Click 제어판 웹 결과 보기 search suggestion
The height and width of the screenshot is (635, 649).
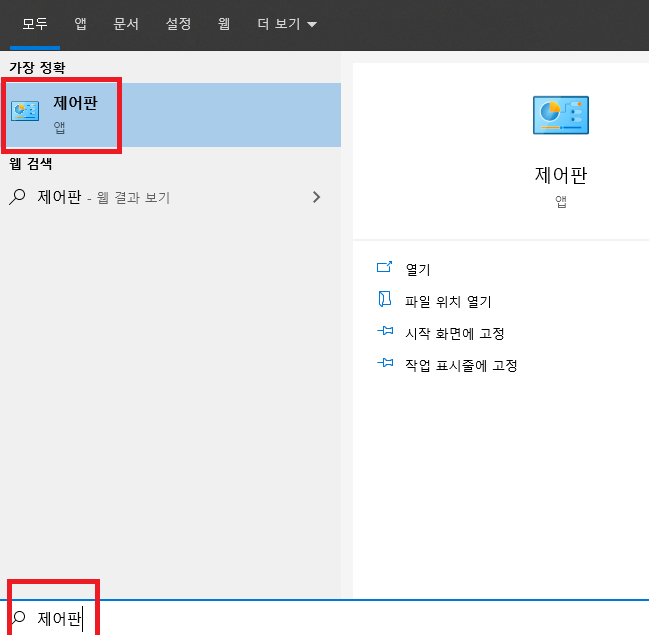tap(171, 197)
